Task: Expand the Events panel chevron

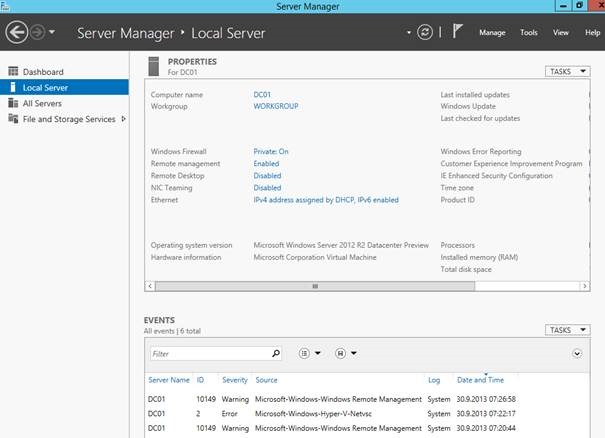Action: coord(577,353)
